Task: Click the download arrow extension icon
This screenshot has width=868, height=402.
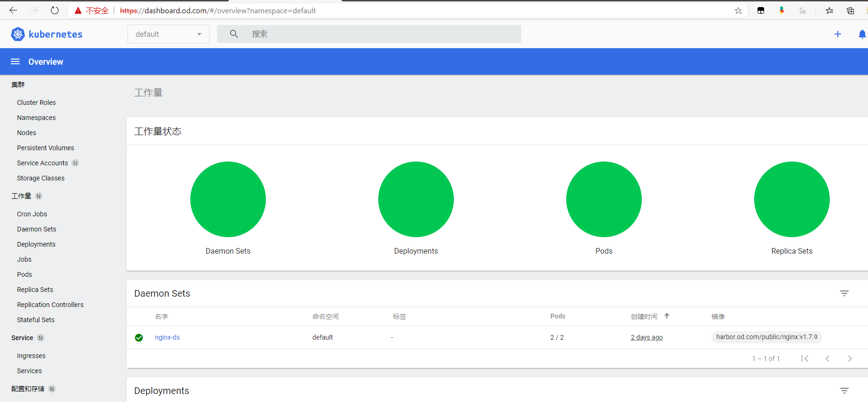Action: tap(782, 10)
